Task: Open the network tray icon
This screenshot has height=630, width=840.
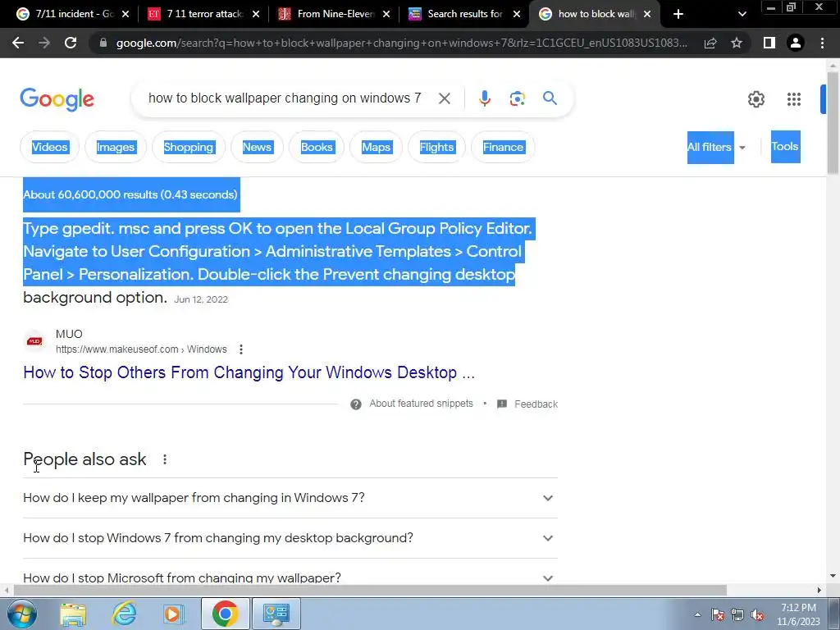Action: [x=737, y=615]
